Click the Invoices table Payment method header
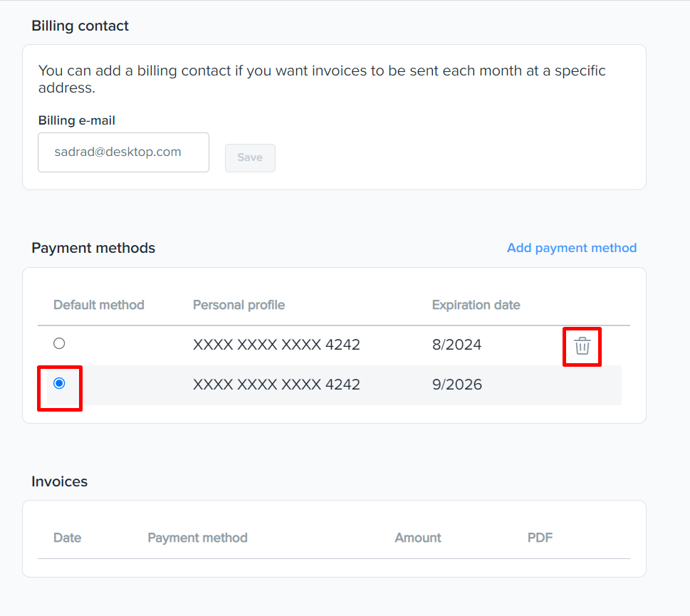Screen dimensions: 690x616 pyautogui.click(x=197, y=538)
